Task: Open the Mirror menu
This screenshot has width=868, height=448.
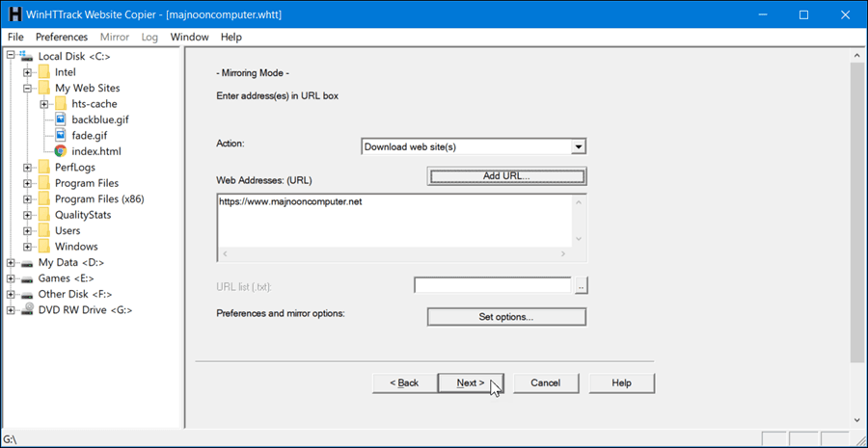Action: click(x=115, y=37)
